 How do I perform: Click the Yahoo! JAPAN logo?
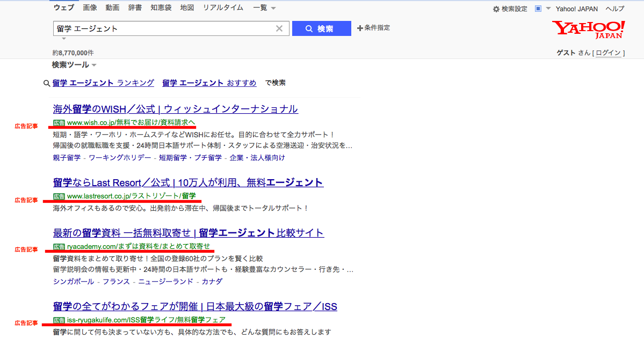pyautogui.click(x=588, y=30)
